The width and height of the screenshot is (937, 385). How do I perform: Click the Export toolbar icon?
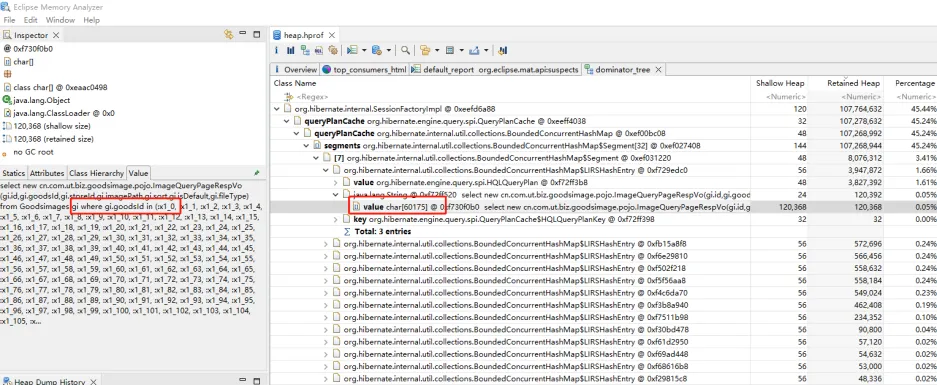coord(474,50)
